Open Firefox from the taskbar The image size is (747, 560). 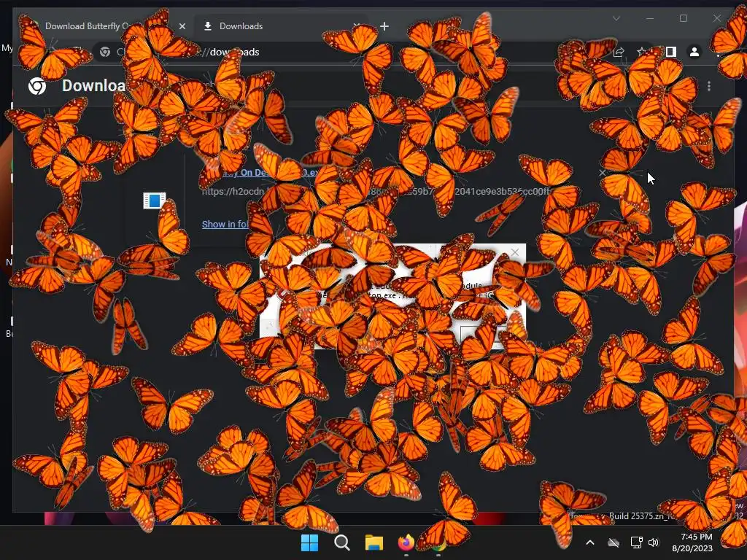click(x=406, y=542)
